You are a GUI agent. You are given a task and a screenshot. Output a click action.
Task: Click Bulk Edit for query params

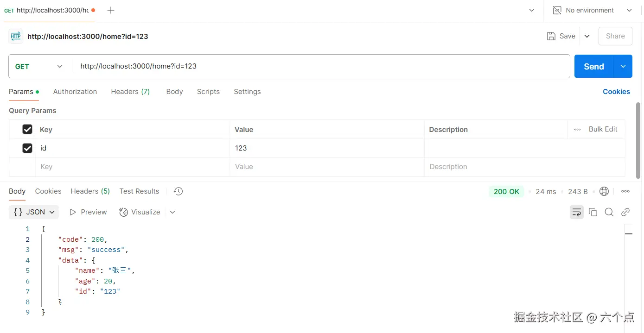[x=603, y=129]
